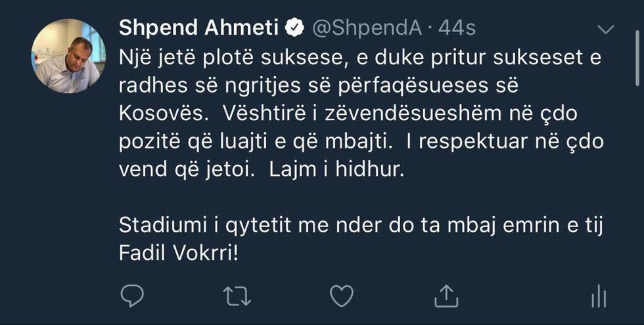This screenshot has width=644, height=325.
Task: Retweet the post using the retweet icon
Action: 237,296
